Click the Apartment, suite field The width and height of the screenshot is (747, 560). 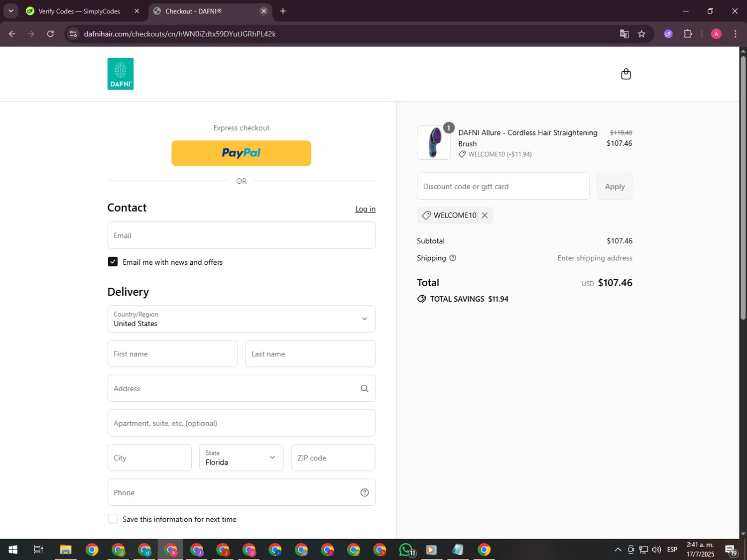click(x=242, y=423)
